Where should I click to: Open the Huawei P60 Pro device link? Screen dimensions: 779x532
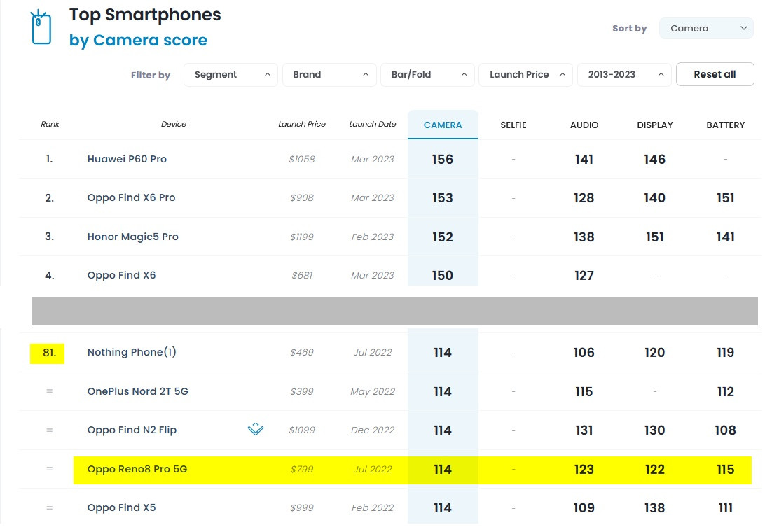[127, 159]
